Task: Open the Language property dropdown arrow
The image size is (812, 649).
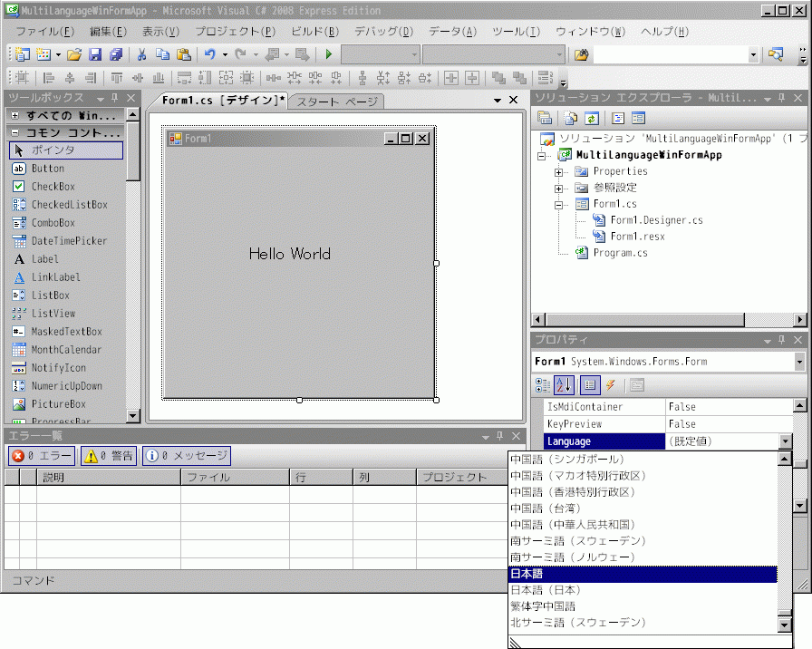Action: (x=786, y=441)
